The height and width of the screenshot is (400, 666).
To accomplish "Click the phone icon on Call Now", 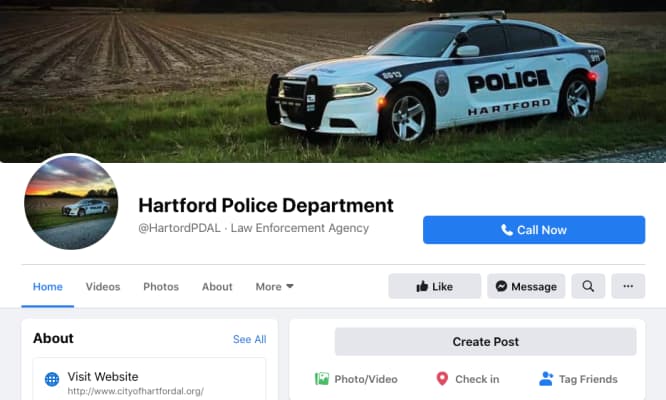I will 506,230.
